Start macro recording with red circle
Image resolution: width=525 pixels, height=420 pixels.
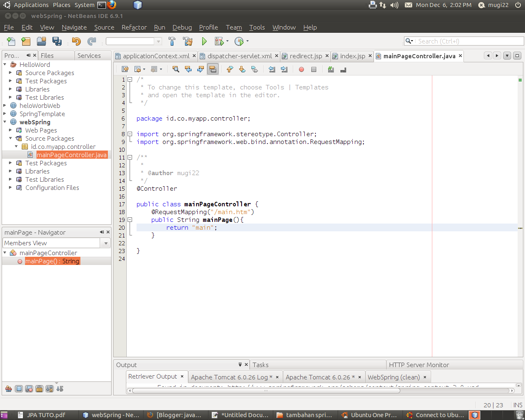tap(301, 69)
